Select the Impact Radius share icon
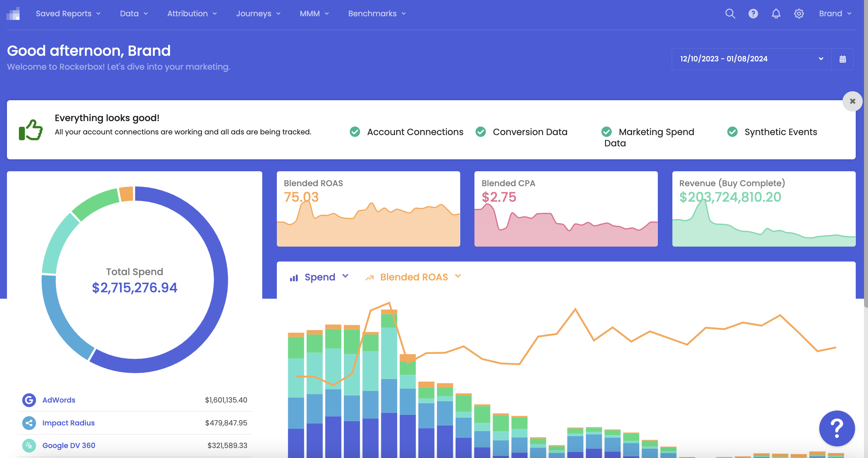The image size is (868, 458). (29, 422)
